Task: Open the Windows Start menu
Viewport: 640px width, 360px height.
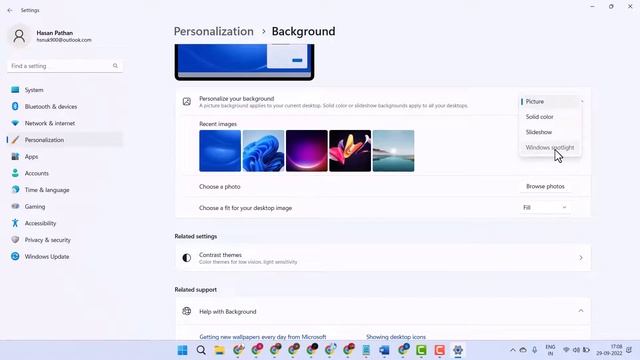Action: pyautogui.click(x=182, y=350)
